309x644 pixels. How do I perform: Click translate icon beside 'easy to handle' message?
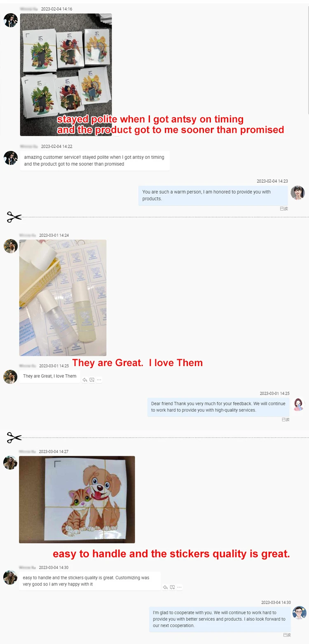click(x=172, y=588)
